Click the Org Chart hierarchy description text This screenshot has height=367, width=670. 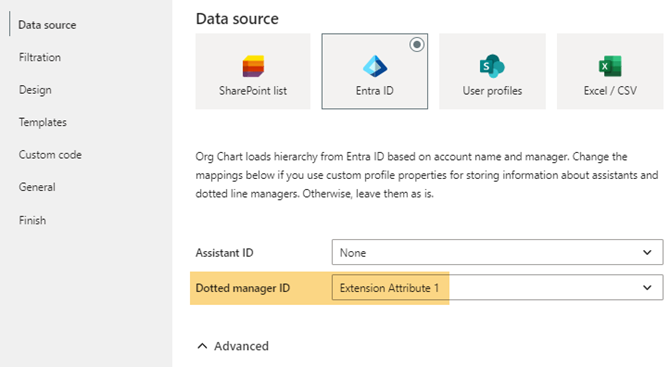click(x=427, y=175)
